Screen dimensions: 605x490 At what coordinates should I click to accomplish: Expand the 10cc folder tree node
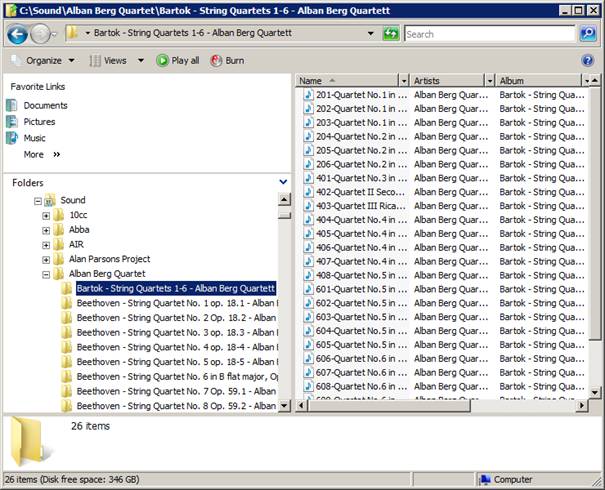(x=46, y=215)
